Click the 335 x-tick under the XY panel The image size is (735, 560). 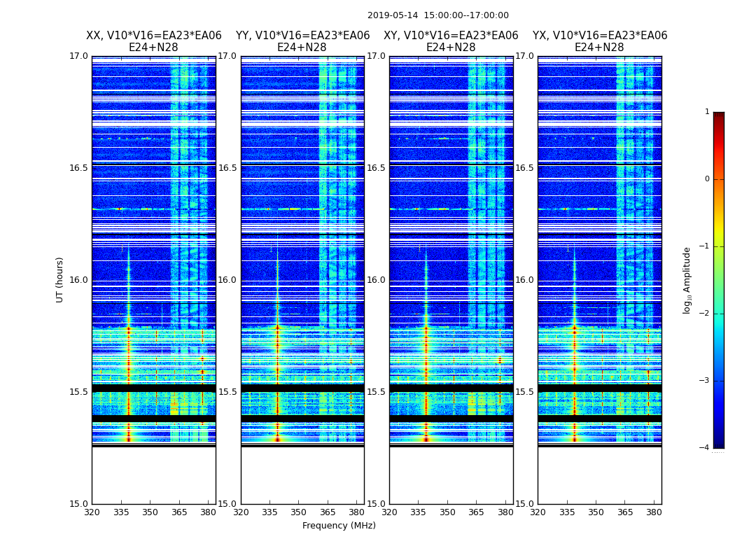(419, 512)
